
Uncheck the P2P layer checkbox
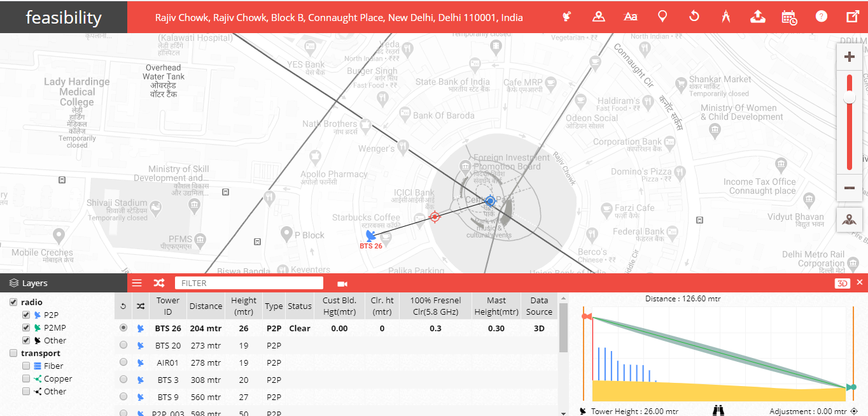coord(26,315)
